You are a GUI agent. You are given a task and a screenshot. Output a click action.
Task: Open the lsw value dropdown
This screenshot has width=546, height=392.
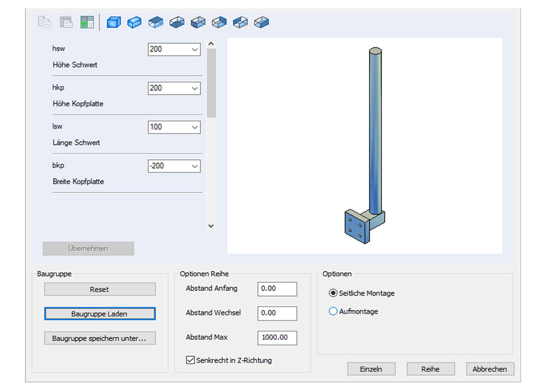[195, 127]
